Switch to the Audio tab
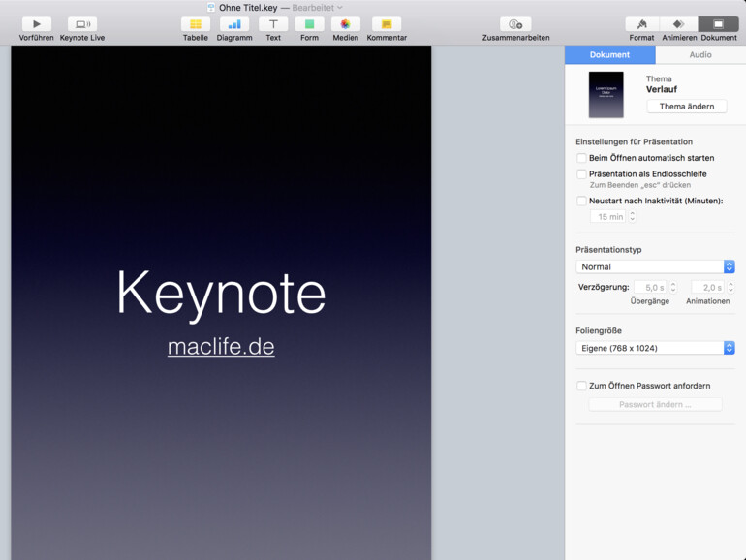Screen dimensions: 746x560 (x=699, y=54)
